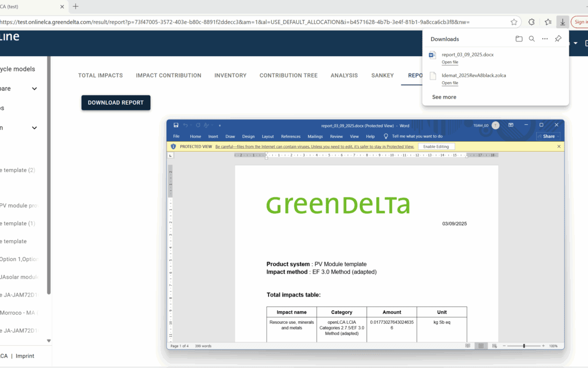
Task: Open the user account dropdown arrow
Action: tap(576, 43)
